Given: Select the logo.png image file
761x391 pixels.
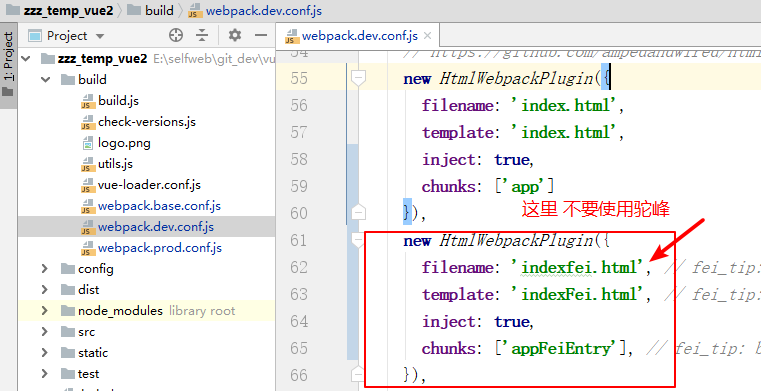Looking at the screenshot, I should coord(124,143).
